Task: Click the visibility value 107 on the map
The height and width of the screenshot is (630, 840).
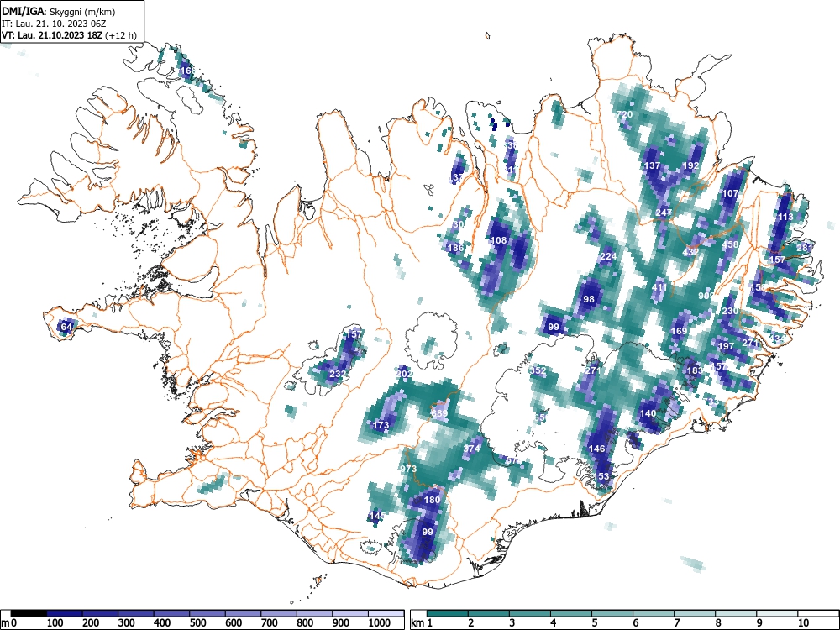Action: (x=730, y=193)
